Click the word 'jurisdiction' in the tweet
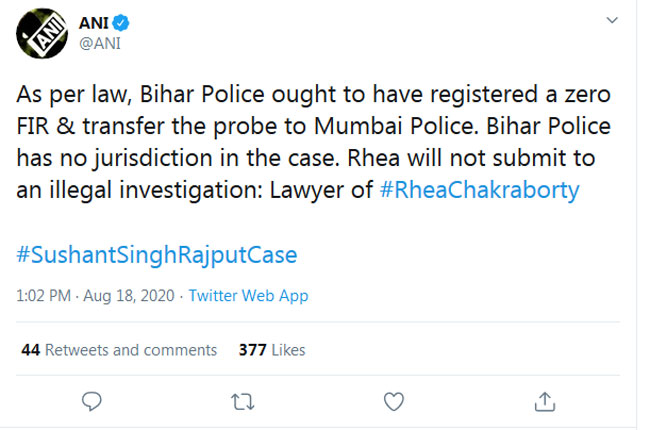Screen dimensions: 650x430 [153, 159]
